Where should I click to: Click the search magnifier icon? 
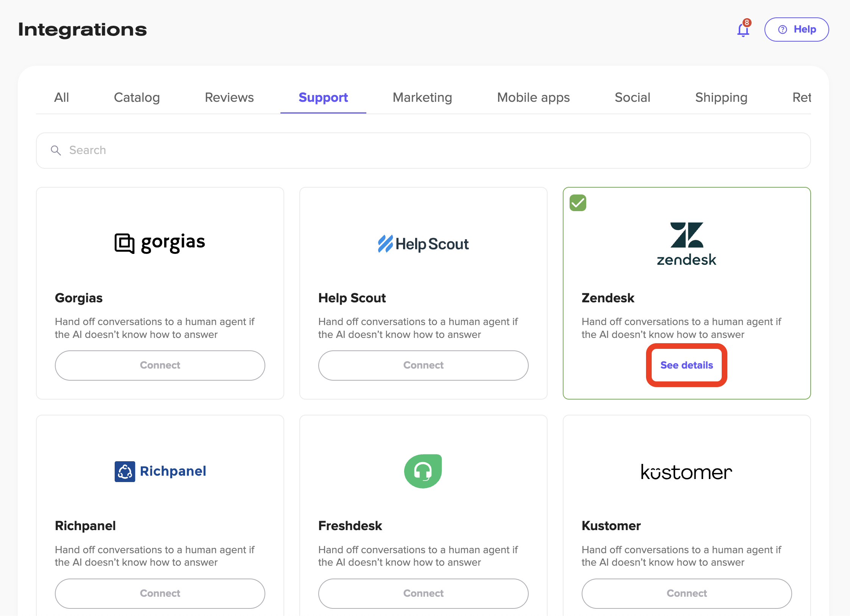click(x=56, y=150)
